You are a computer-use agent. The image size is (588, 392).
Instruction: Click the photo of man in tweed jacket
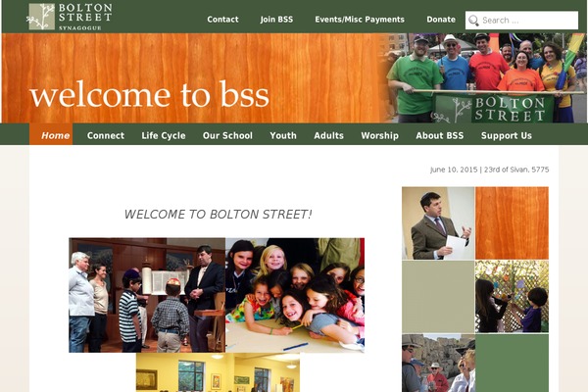tap(438, 223)
